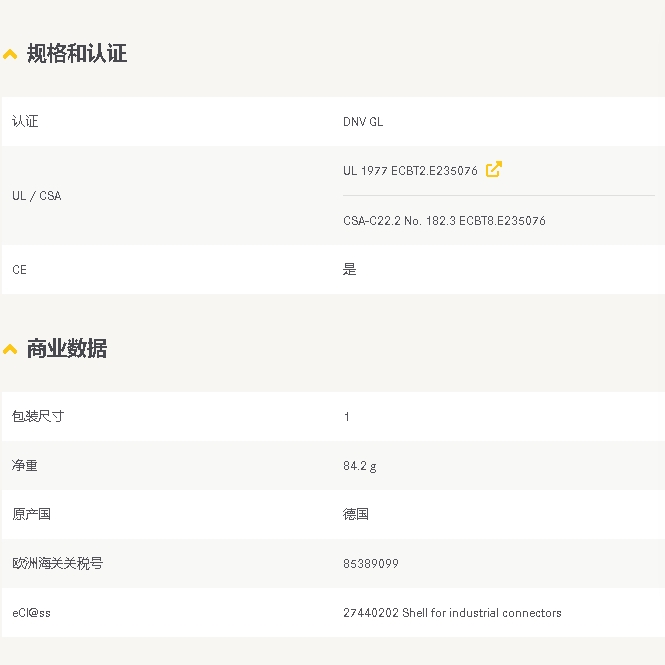Click the UL / CSA row label

pyautogui.click(x=36, y=196)
